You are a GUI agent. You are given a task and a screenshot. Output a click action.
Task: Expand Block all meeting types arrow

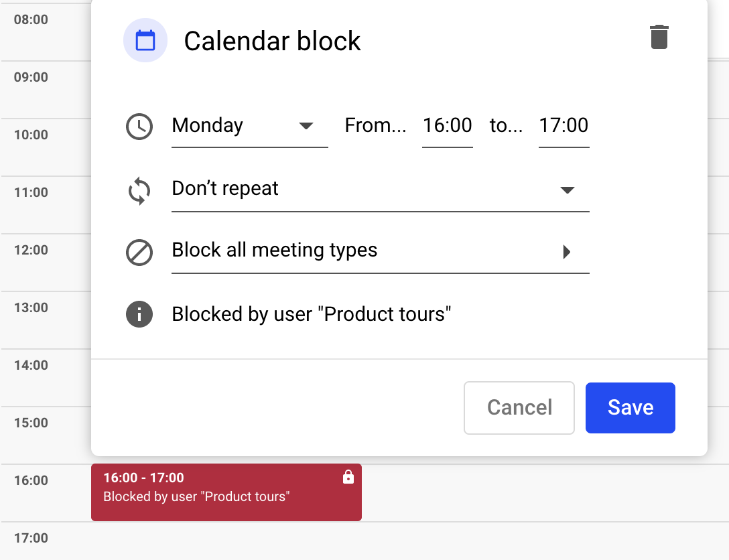point(567,252)
